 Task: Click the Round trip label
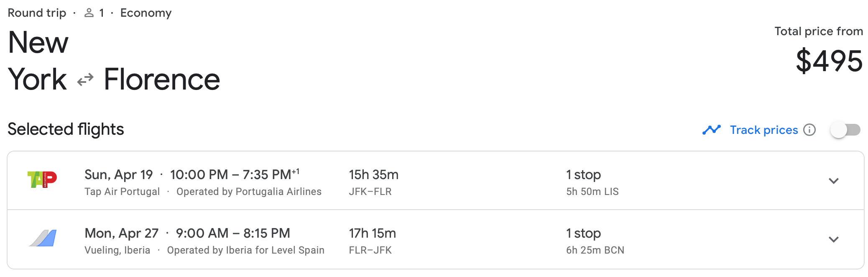37,13
